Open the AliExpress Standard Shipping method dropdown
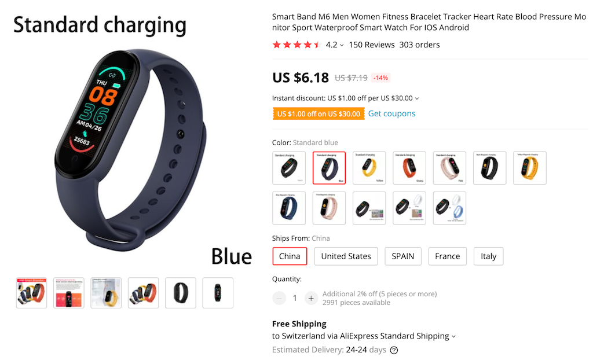 click(453, 336)
